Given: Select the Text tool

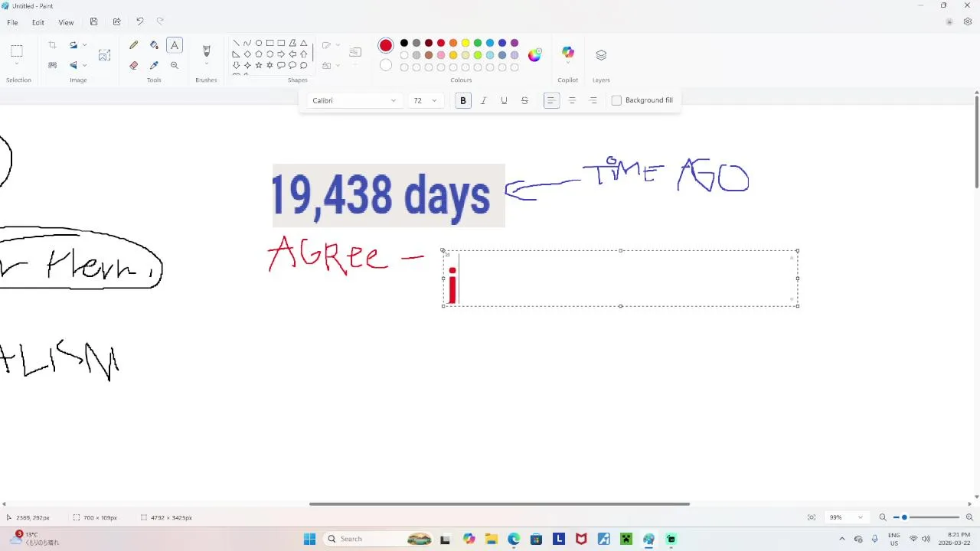Looking at the screenshot, I should [x=175, y=46].
